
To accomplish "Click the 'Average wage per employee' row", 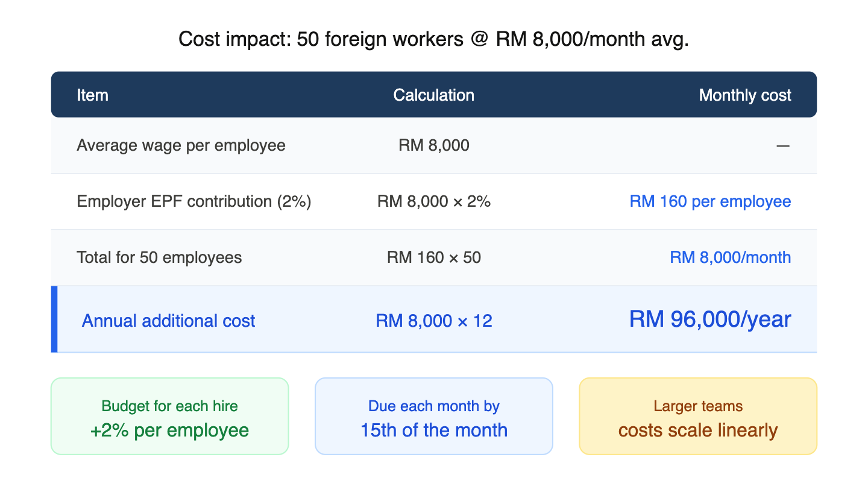I will click(181, 145).
